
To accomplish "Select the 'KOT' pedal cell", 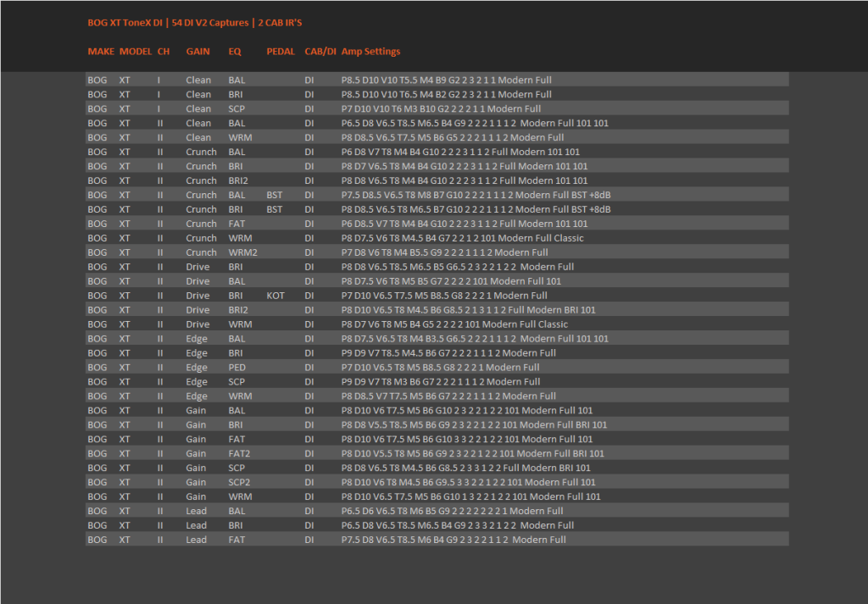I will tap(275, 296).
